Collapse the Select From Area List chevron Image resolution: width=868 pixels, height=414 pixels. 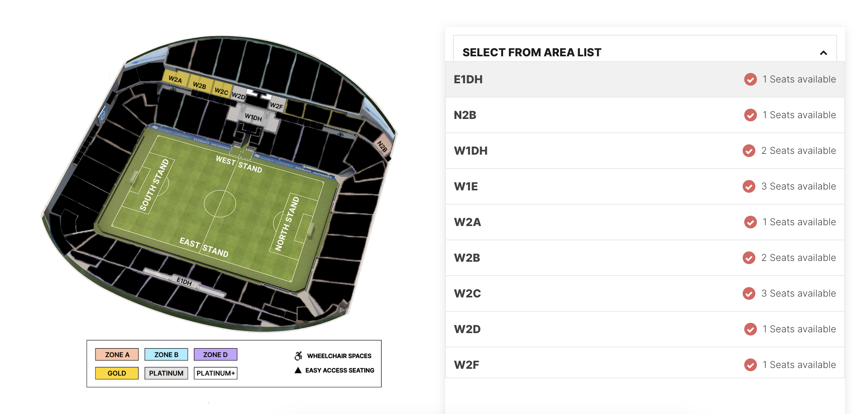click(824, 53)
